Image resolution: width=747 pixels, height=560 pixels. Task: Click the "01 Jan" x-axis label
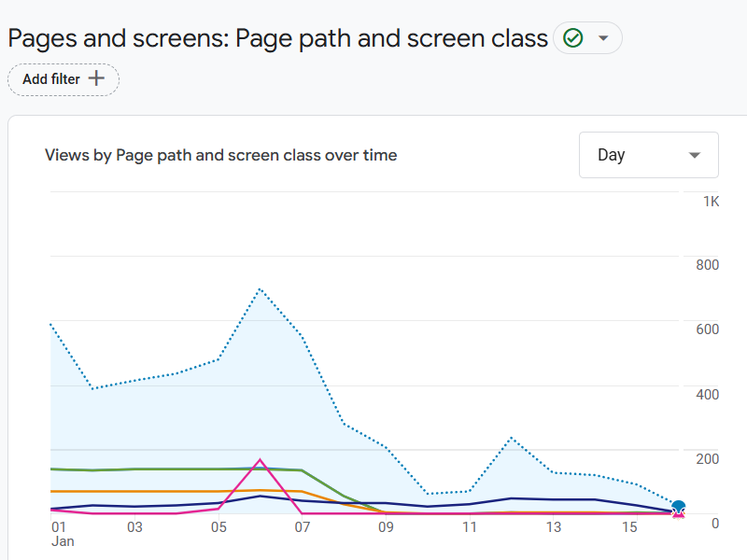61,534
